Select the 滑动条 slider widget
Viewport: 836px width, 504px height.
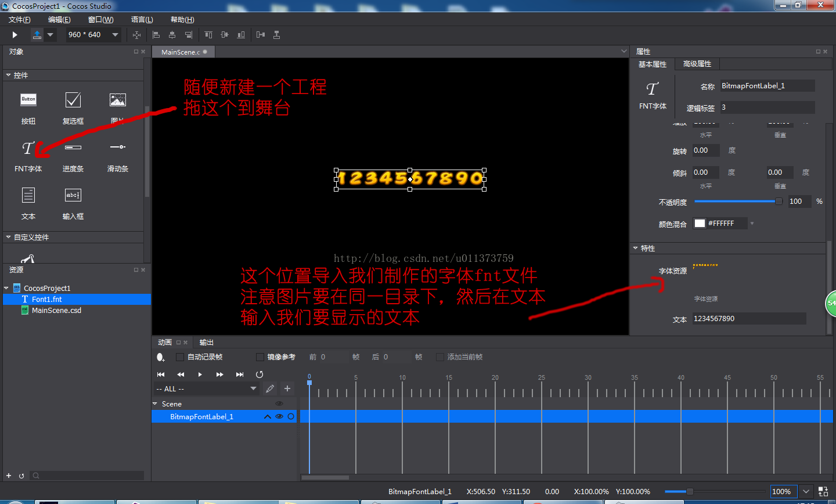pyautogui.click(x=118, y=156)
